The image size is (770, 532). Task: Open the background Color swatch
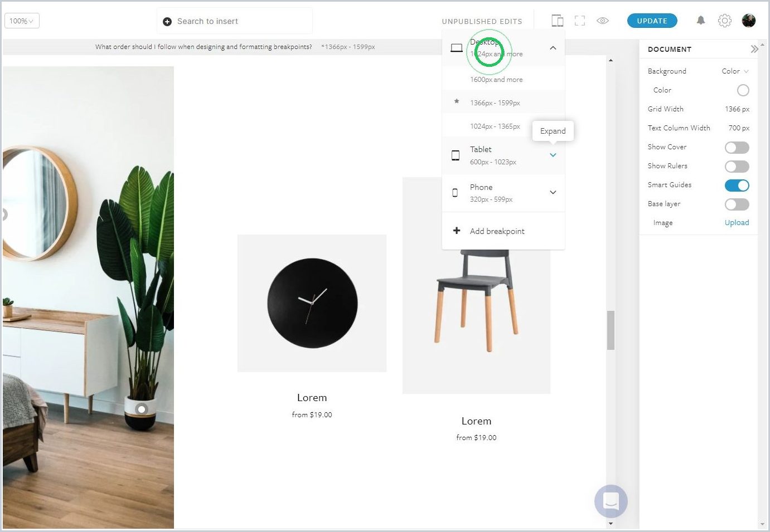pos(743,90)
